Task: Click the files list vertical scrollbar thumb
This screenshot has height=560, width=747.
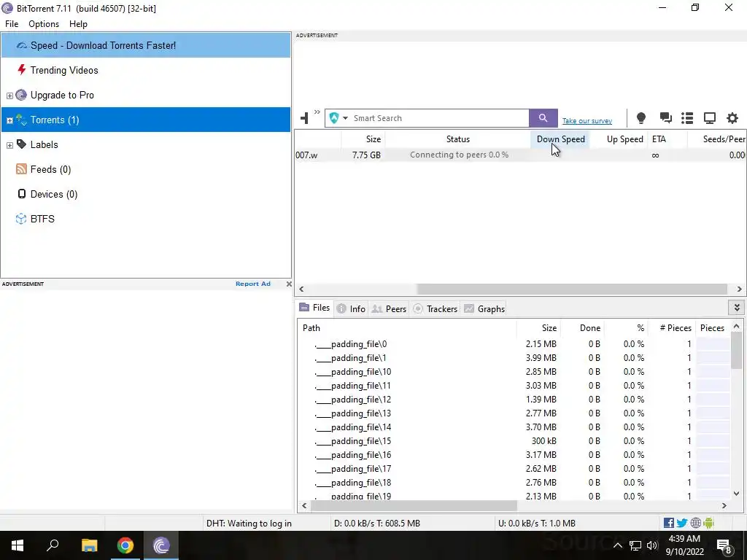Action: tap(736, 351)
